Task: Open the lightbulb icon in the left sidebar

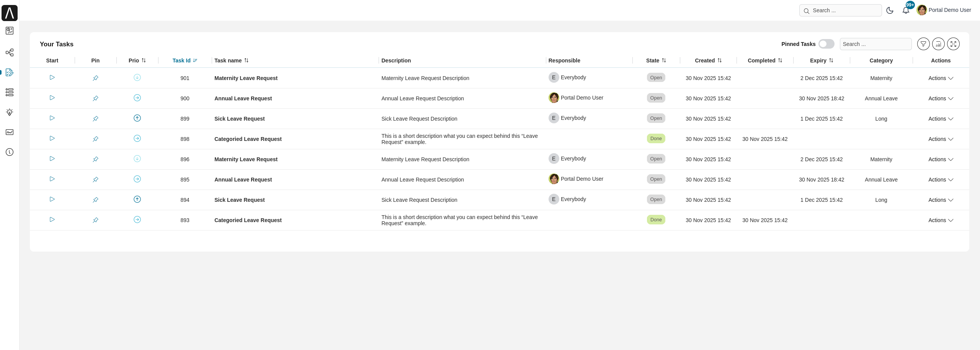Action: click(x=10, y=112)
